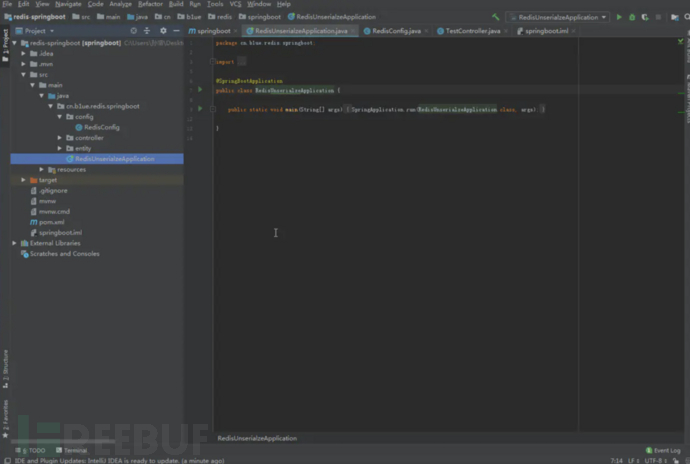Open the Event Log

coord(664,451)
